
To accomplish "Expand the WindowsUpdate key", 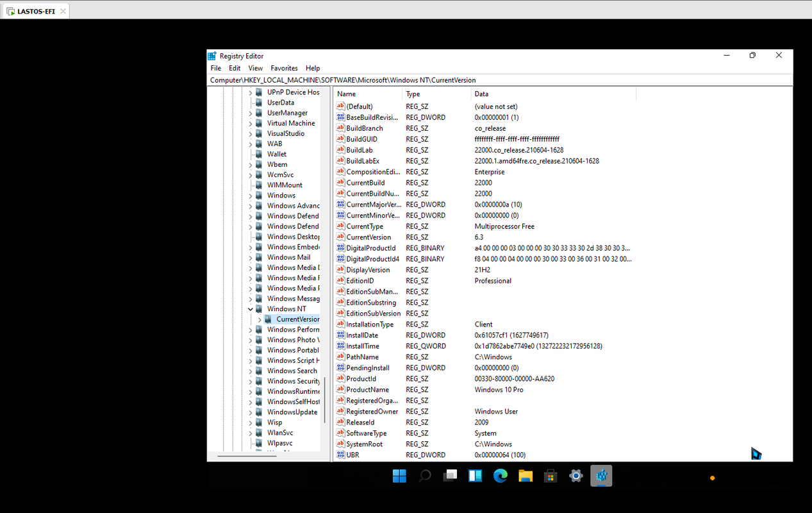I will (x=251, y=412).
